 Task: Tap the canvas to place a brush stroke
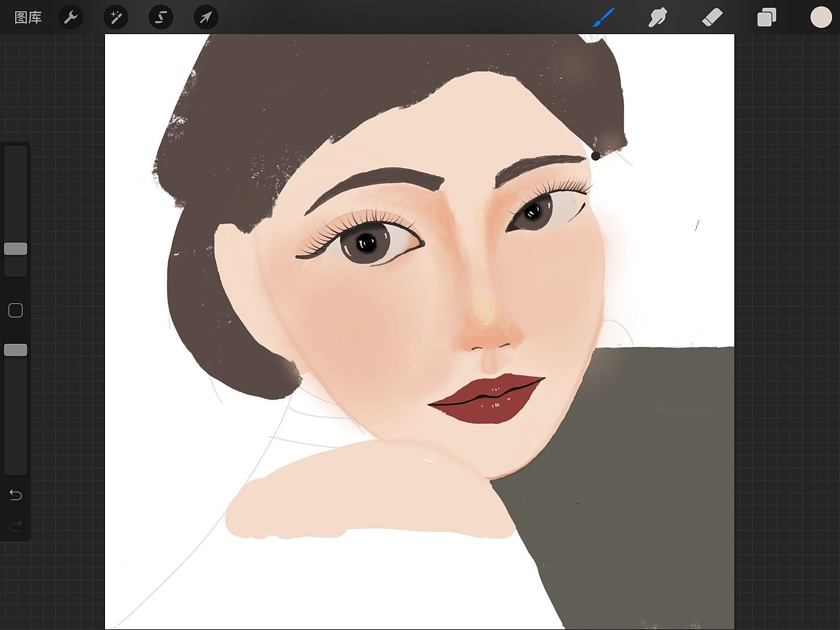[420, 328]
